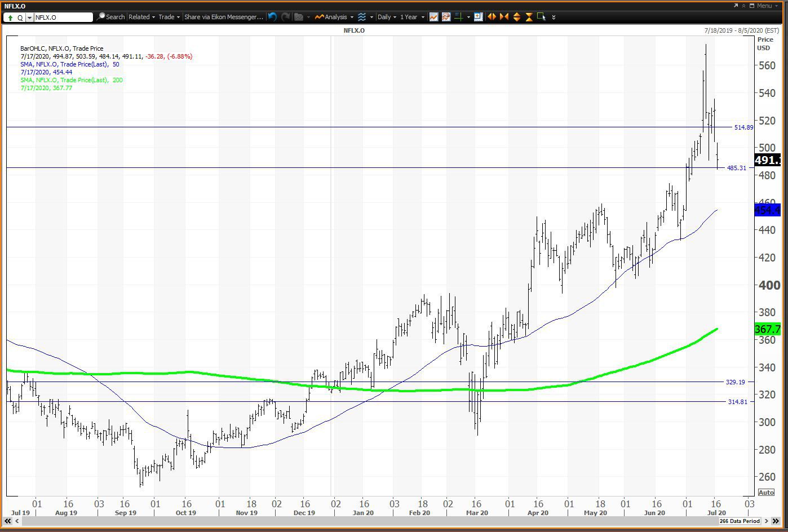This screenshot has height=532, width=788.
Task: Click the green crosshair tool icon
Action: click(459, 17)
